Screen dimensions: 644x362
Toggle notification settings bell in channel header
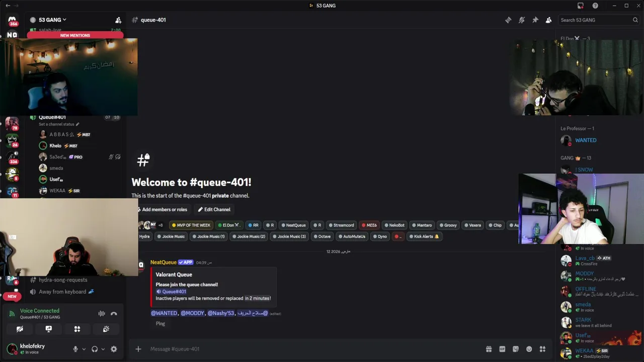pos(522,20)
